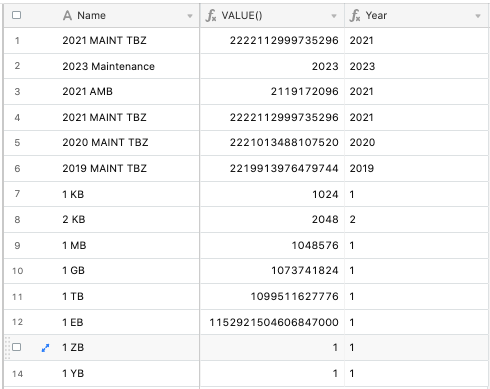Toggle the select-all checkbox in header
490x389 pixels.
pyautogui.click(x=16, y=15)
